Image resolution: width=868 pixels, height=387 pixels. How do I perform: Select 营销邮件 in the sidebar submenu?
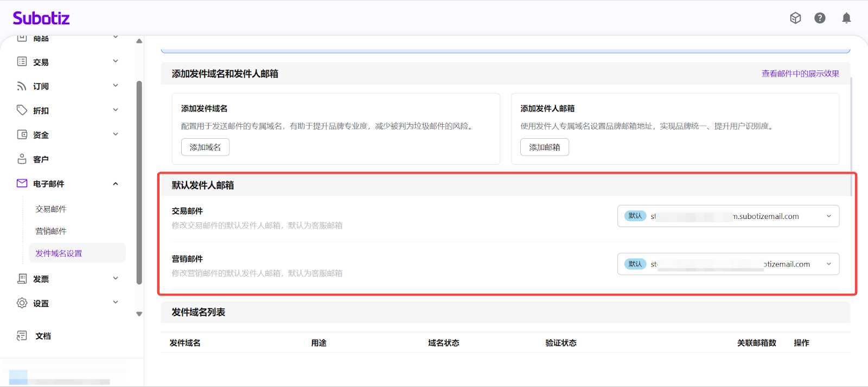point(51,231)
